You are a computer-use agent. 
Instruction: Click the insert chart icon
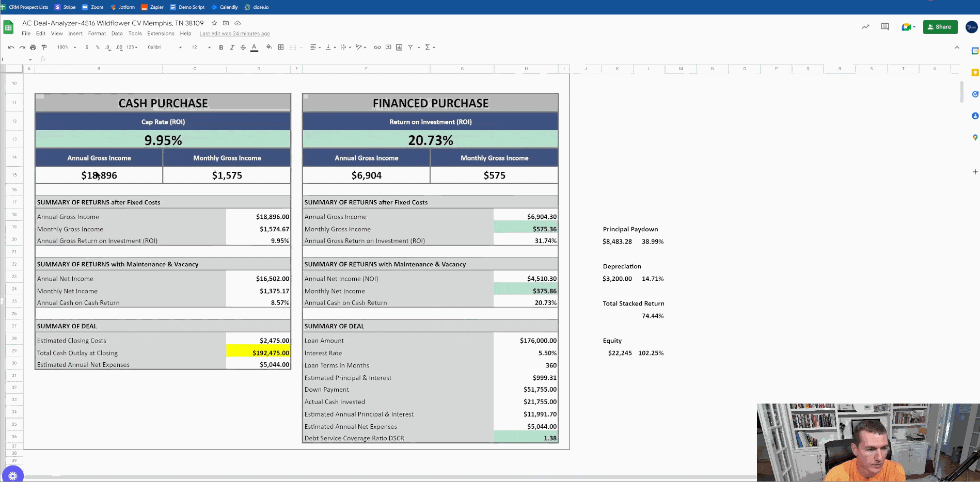399,47
